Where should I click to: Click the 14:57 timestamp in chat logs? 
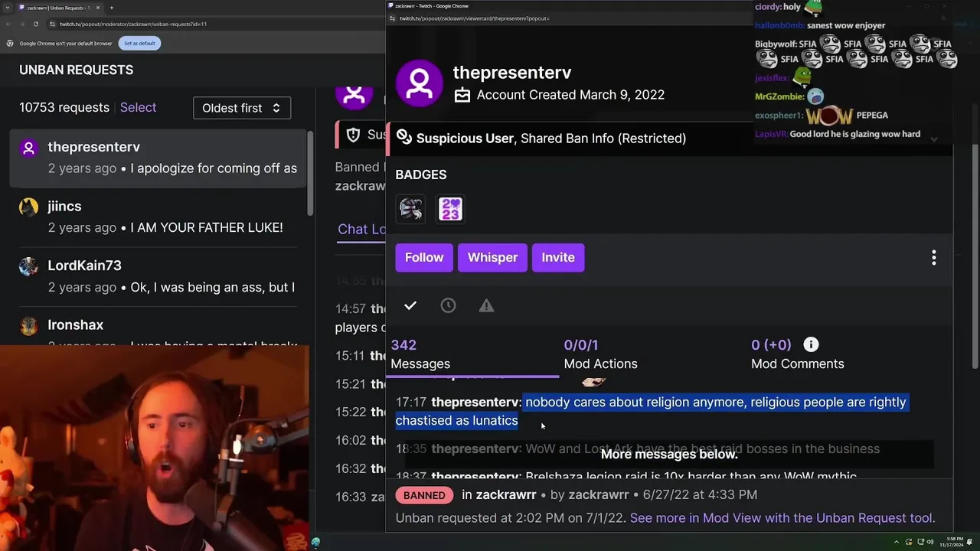[x=351, y=309]
